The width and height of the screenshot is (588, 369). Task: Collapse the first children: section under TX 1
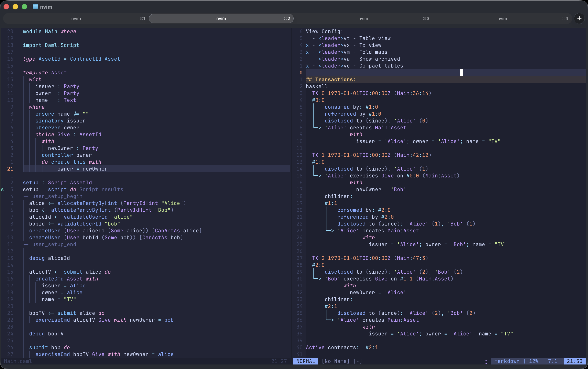click(x=338, y=196)
